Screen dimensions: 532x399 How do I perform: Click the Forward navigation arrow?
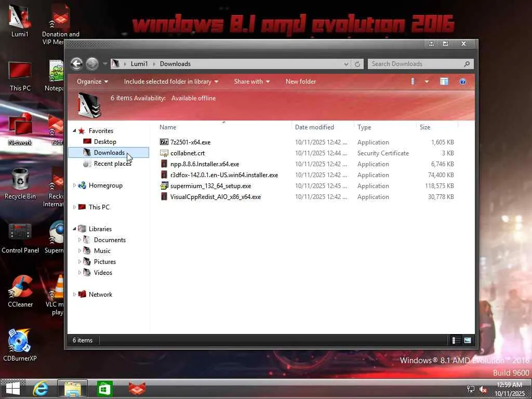tap(92, 64)
